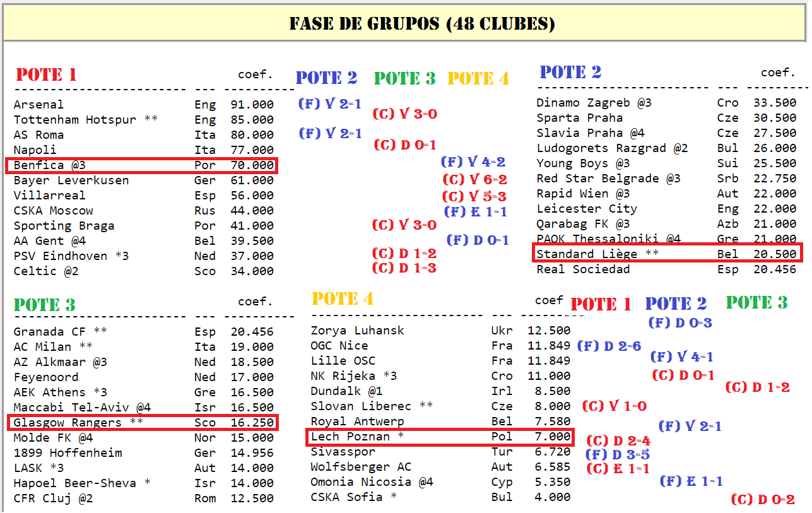This screenshot has width=812, height=513.
Task: Click the "CFR Cluj @2" team name
Action: tap(53, 498)
